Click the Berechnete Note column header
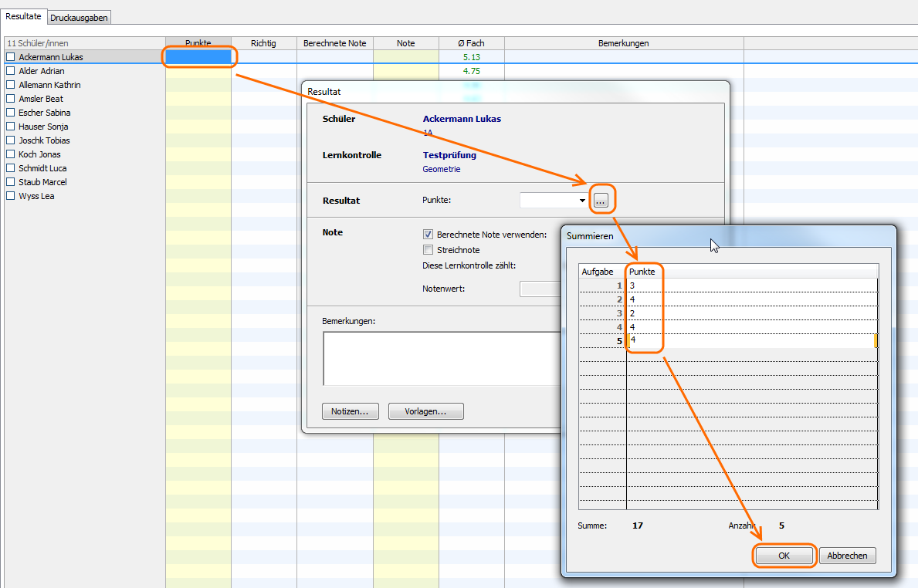Screen dimensions: 918x588 pyautogui.click(x=334, y=43)
